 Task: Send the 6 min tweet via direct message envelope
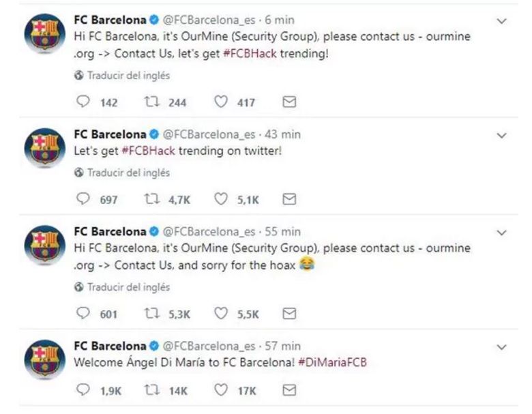coord(289,102)
